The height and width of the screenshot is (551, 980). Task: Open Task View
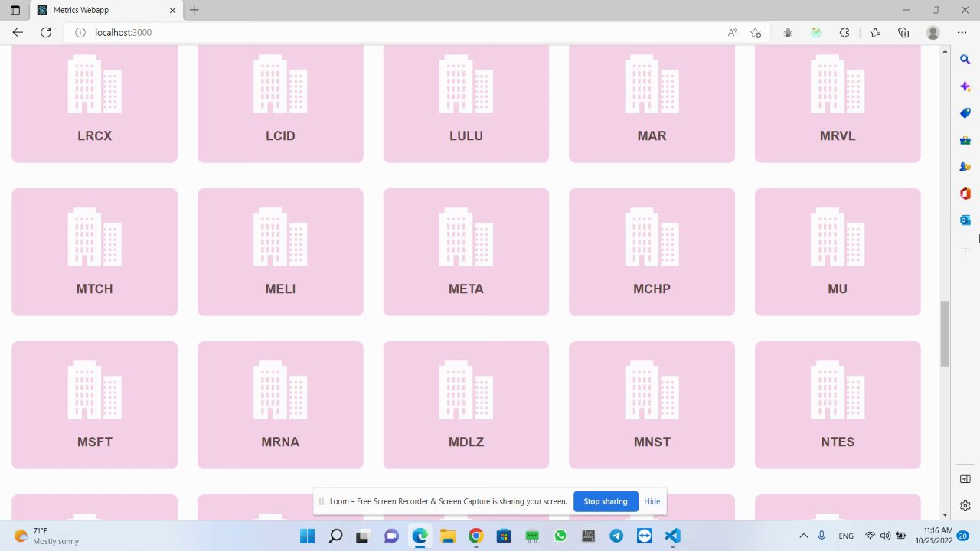click(364, 536)
